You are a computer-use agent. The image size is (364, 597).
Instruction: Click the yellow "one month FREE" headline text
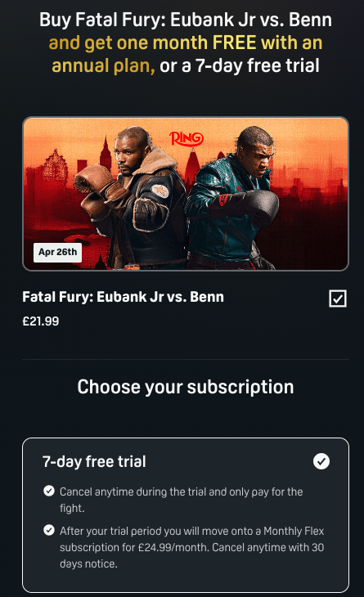pyautogui.click(x=186, y=43)
